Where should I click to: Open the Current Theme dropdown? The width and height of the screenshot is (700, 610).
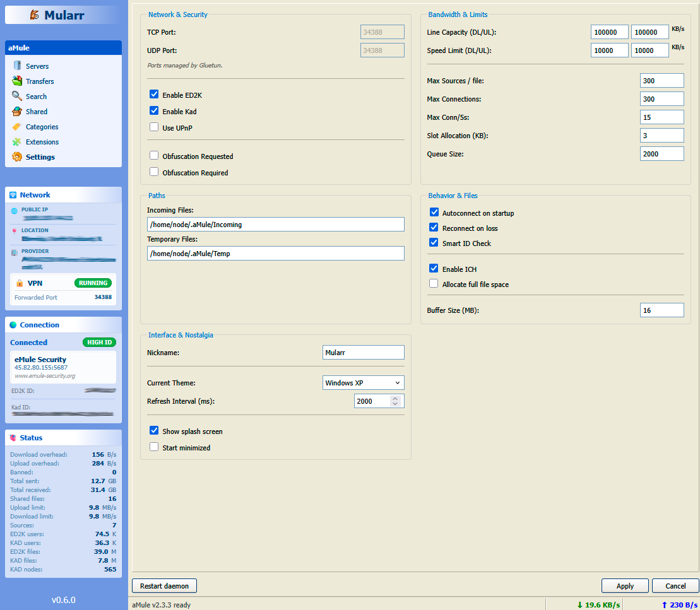point(364,383)
